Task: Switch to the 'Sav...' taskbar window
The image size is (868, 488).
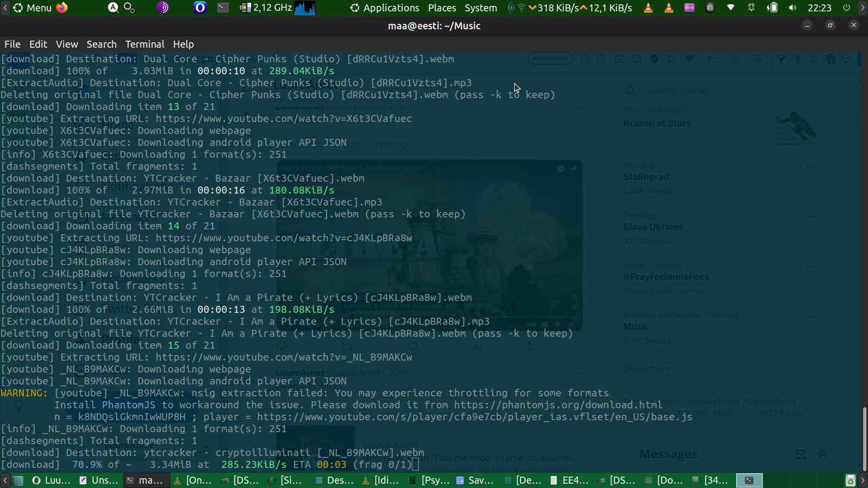Action: pos(475,480)
